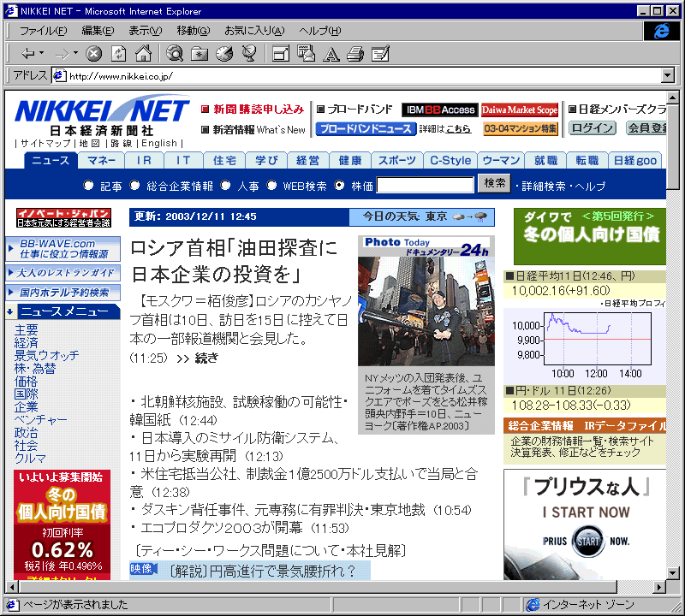Open the 新聞購読申し込み link
Viewport: 685px width, 616px height.
(259, 110)
